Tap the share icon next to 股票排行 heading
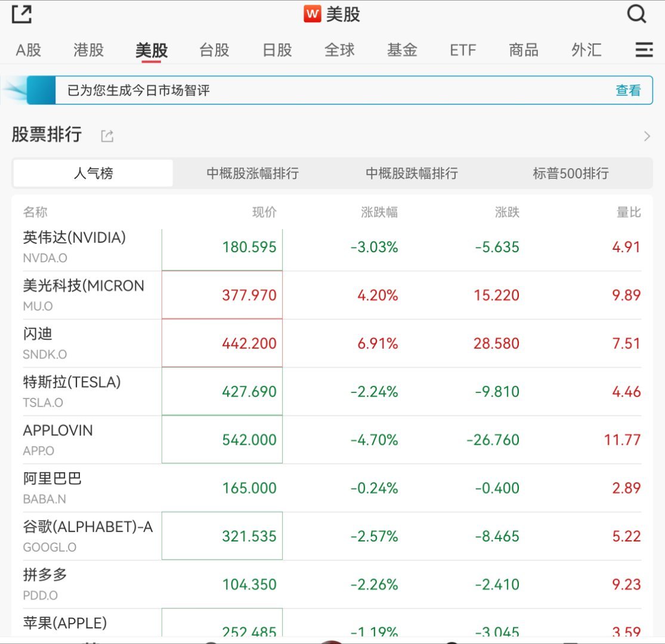Image resolution: width=665 pixels, height=644 pixels. (x=106, y=135)
